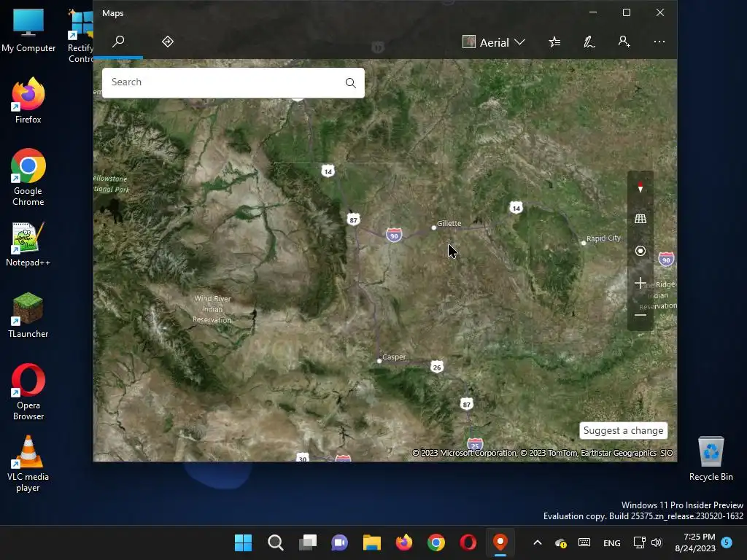Select the Casper city label
This screenshot has height=560, width=747.
click(393, 357)
